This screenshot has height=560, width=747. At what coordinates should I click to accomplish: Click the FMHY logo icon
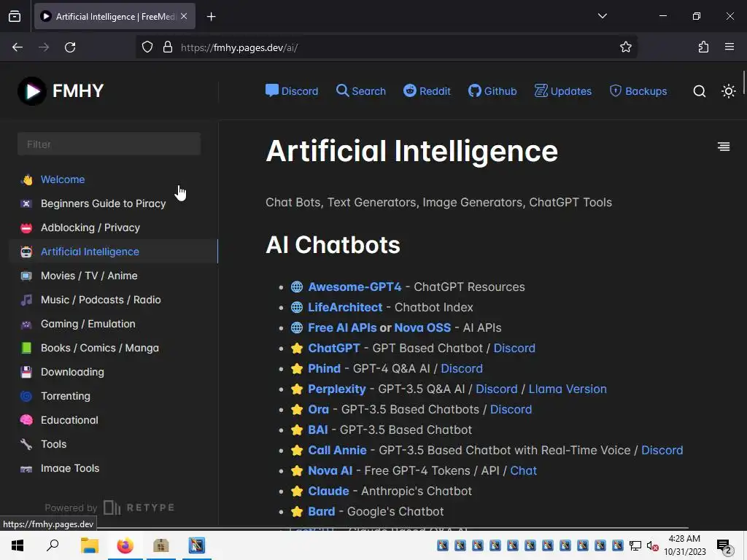pos(32,91)
